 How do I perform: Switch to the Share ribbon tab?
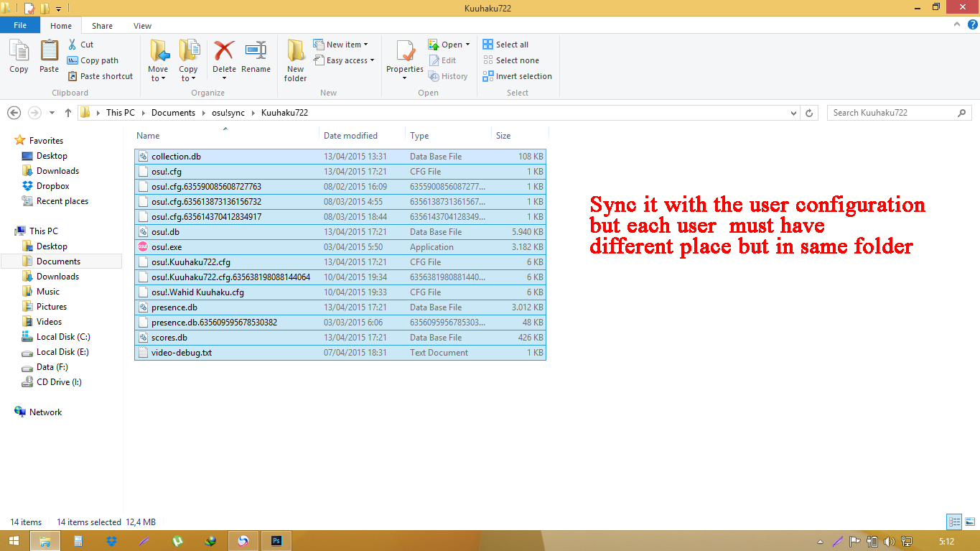[102, 26]
